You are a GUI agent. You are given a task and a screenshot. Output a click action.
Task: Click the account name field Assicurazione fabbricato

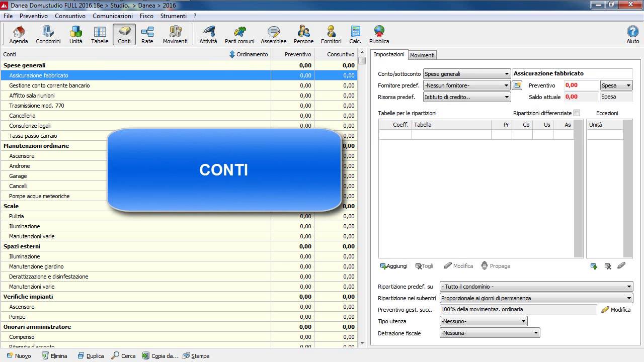[x=572, y=74]
